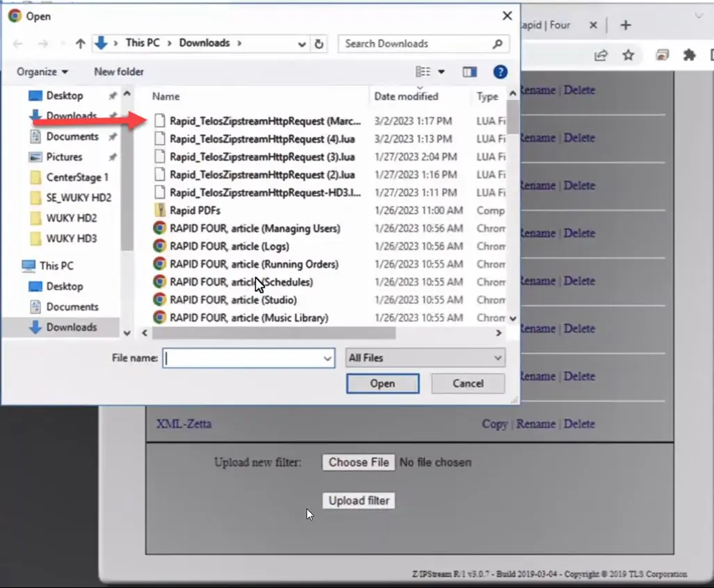
Task: Select file Rapid_TelosZipstreamHttpRequest (3).lua
Action: pos(262,157)
